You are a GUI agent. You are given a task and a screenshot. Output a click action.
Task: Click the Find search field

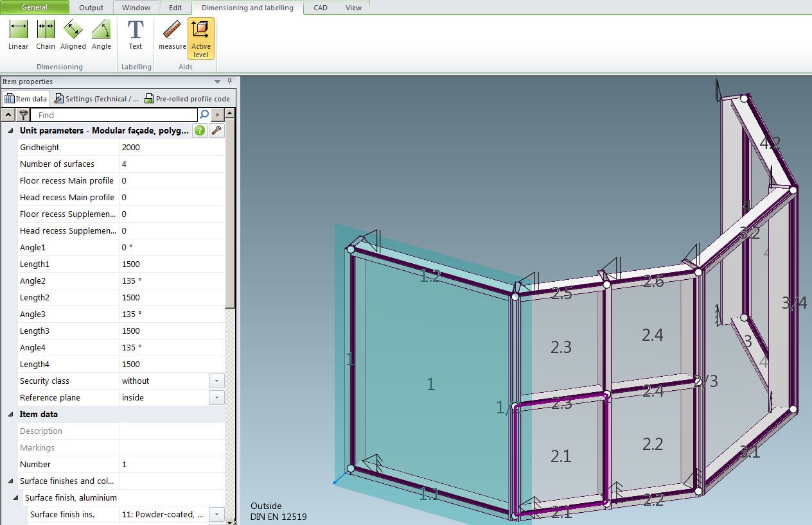point(116,115)
